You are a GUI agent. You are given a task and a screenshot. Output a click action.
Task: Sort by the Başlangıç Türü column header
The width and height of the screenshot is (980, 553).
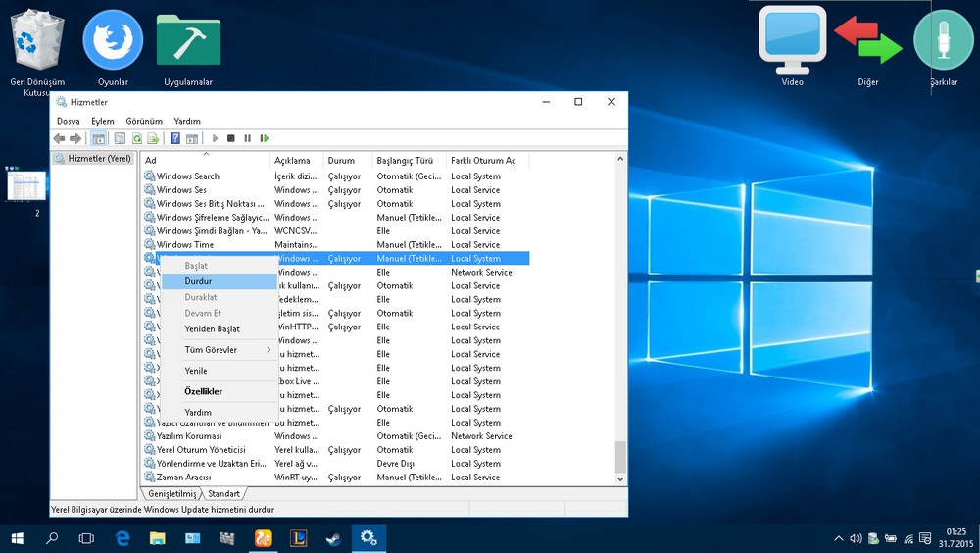tap(404, 160)
